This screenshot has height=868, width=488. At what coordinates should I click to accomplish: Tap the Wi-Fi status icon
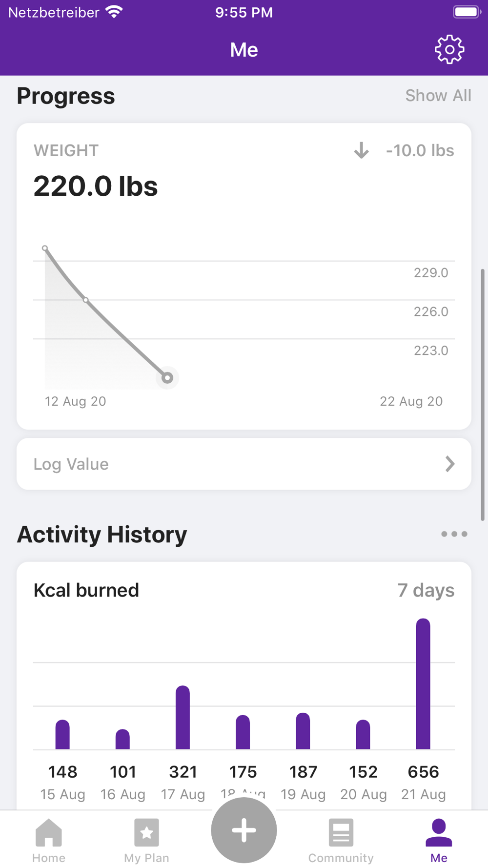click(114, 12)
